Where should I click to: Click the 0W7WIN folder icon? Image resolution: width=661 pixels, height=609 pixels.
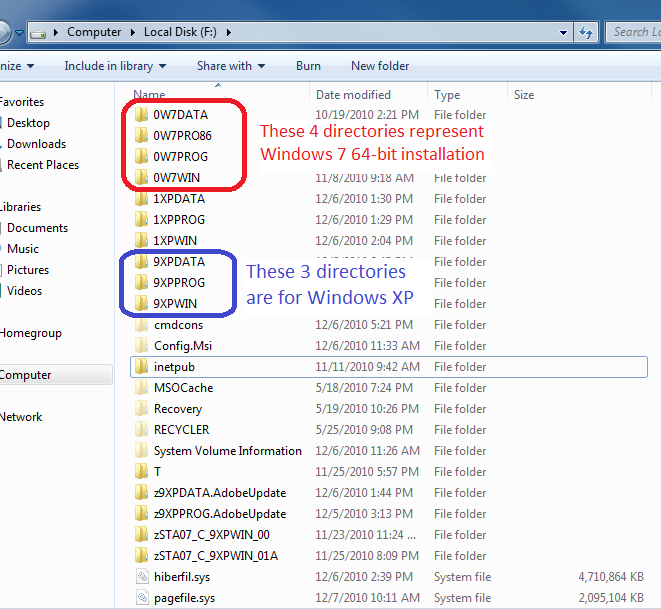(141, 177)
